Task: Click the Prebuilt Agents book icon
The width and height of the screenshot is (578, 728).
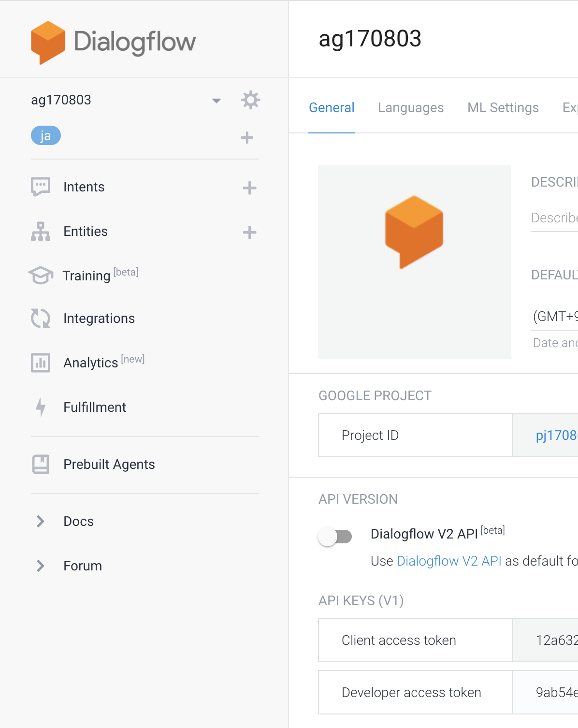Action: [41, 464]
